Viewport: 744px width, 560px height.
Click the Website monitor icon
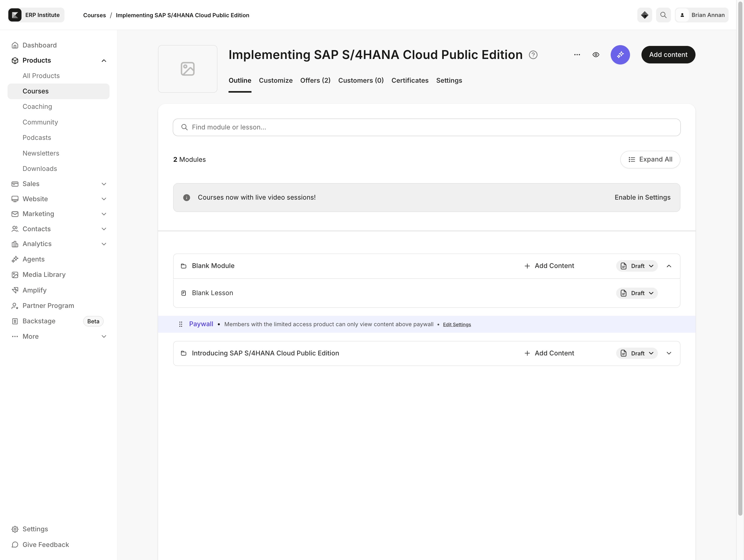tap(15, 199)
